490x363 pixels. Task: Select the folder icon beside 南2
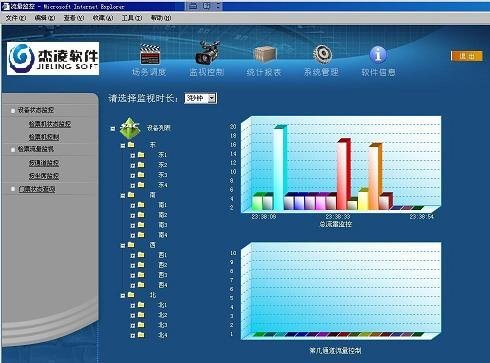pos(141,215)
